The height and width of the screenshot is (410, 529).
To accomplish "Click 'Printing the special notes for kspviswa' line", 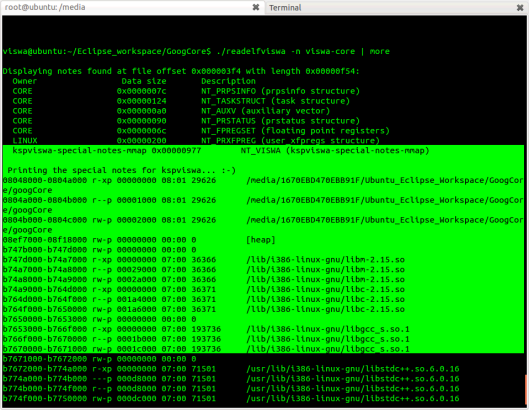I will (121, 170).
